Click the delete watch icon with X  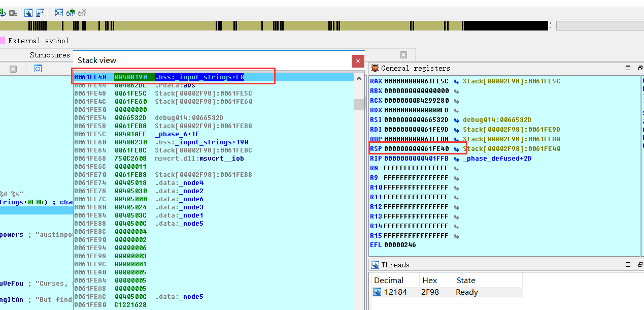(x=82, y=12)
